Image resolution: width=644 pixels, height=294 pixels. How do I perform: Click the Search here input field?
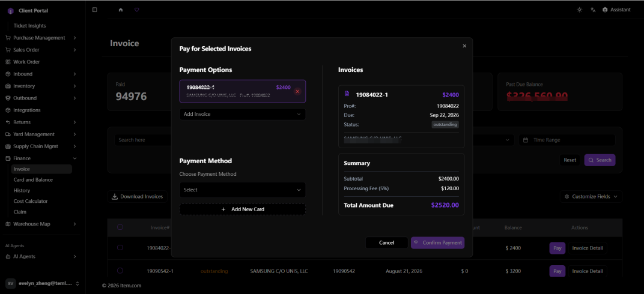pyautogui.click(x=143, y=140)
